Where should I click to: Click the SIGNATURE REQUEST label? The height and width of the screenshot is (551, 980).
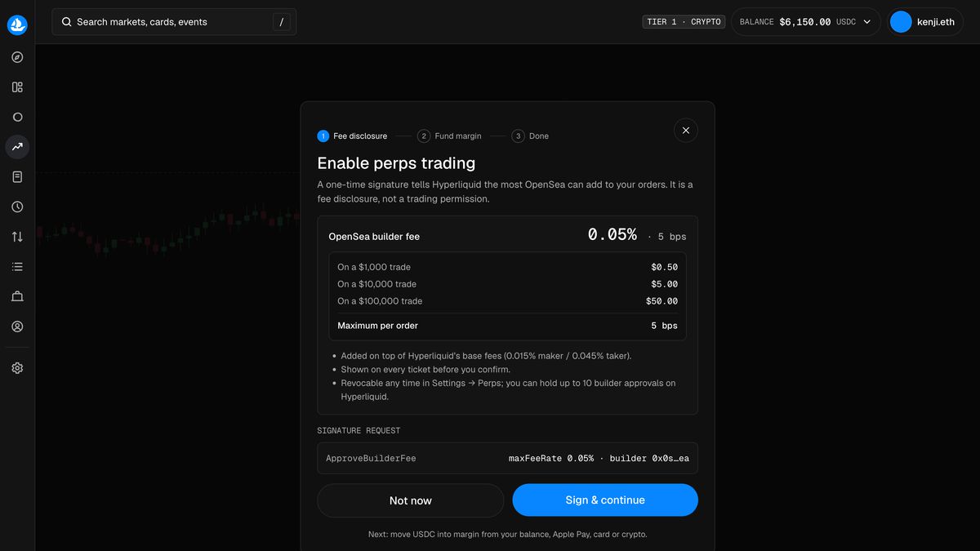pyautogui.click(x=359, y=431)
